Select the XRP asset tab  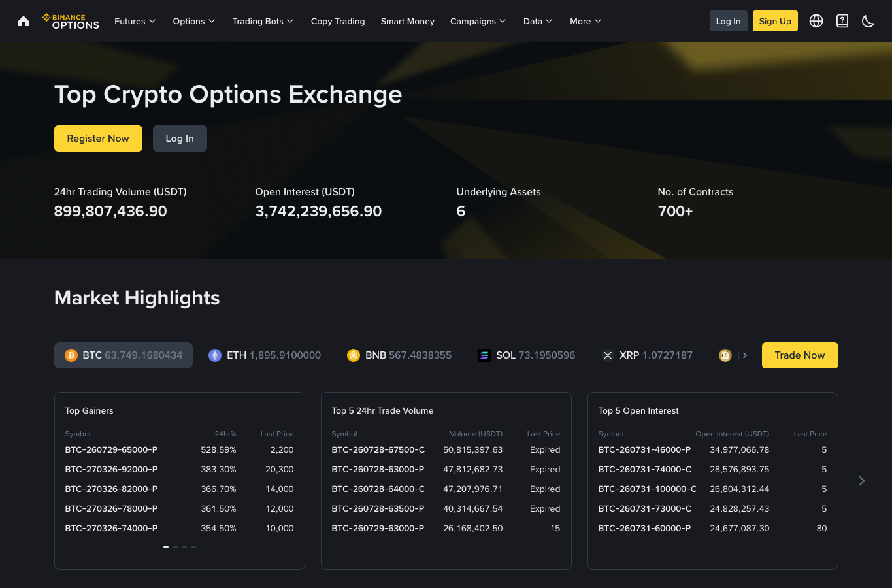pyautogui.click(x=647, y=355)
